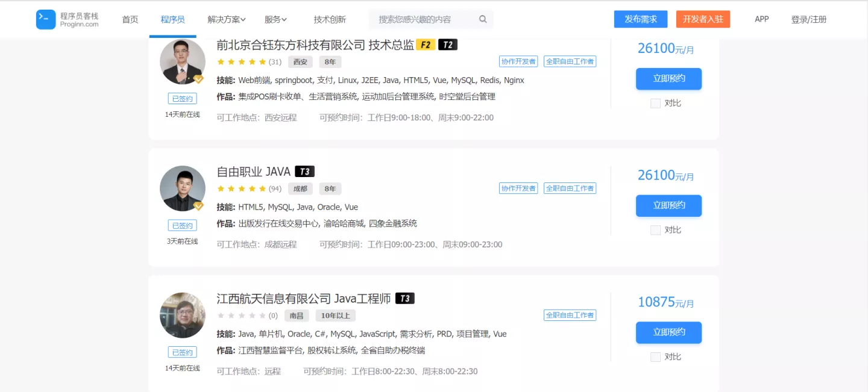
Task: Click the 10年以上 experience tag
Action: click(336, 316)
